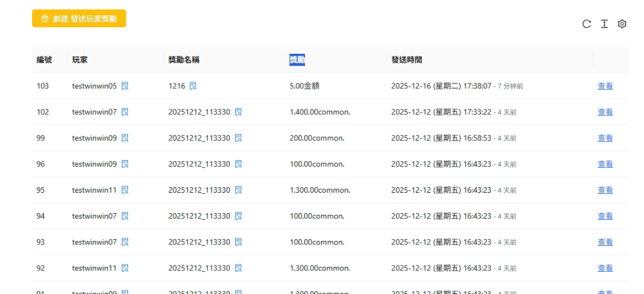Click the reward name search icon in row 99
644x294 pixels.
pyautogui.click(x=238, y=138)
